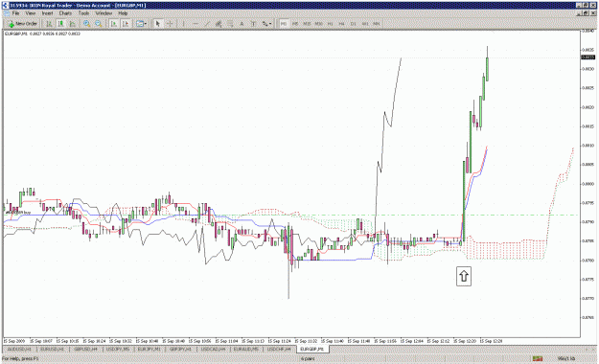Open a New Order ticket
Image resolution: width=599 pixels, height=364 pixels.
coord(23,24)
